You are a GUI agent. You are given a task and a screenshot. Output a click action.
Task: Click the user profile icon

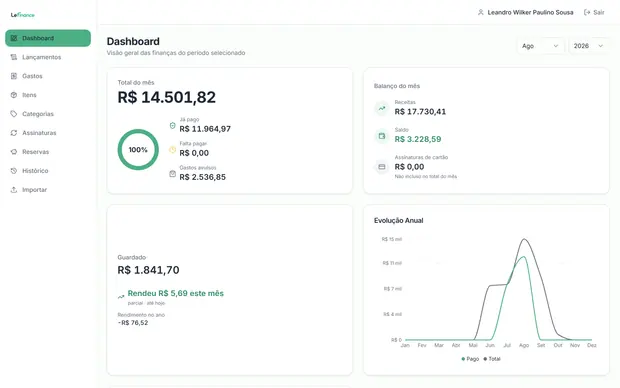pos(480,12)
